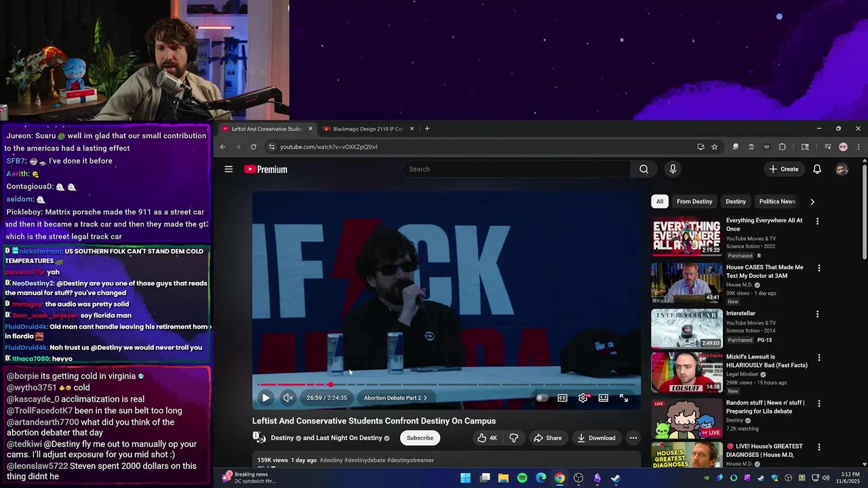Reload the YouTube page
This screenshot has height=488, width=868.
point(253,147)
